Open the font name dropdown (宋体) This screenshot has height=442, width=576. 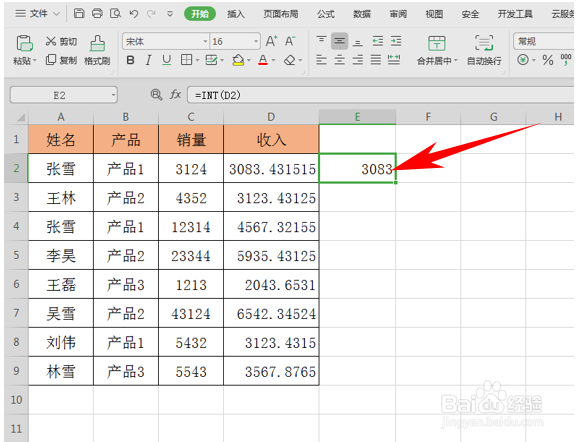pyautogui.click(x=205, y=41)
